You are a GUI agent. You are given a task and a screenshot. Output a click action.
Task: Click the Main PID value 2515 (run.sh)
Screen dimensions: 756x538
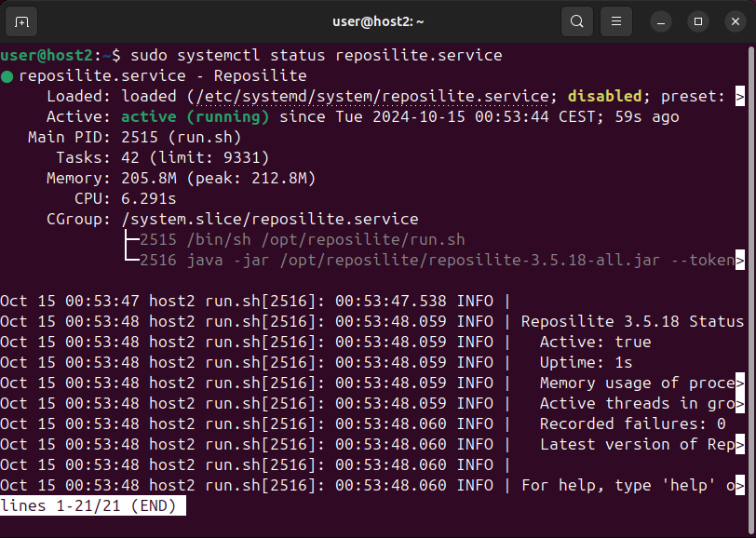(182, 138)
